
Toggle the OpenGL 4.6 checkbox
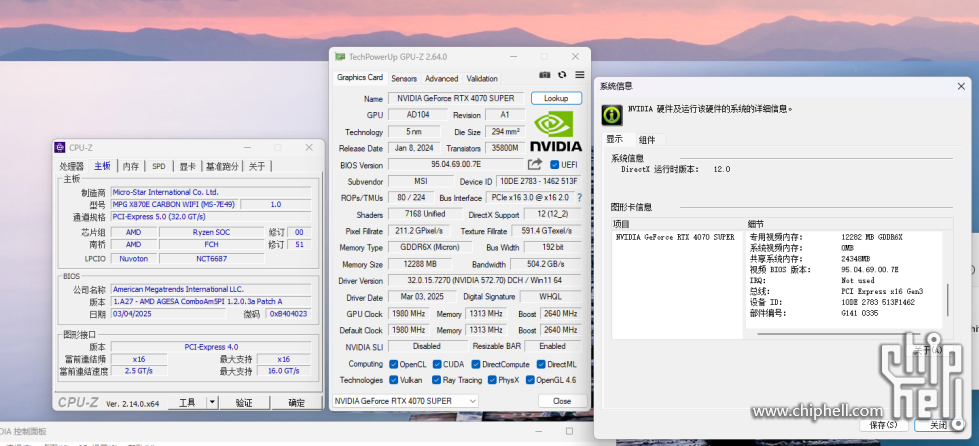[530, 380]
